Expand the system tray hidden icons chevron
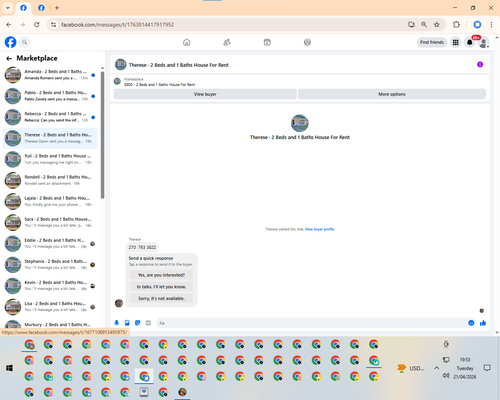 coord(436,368)
